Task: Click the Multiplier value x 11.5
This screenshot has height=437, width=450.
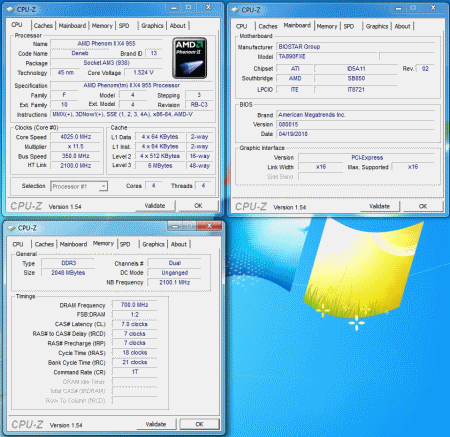Action: [76, 147]
